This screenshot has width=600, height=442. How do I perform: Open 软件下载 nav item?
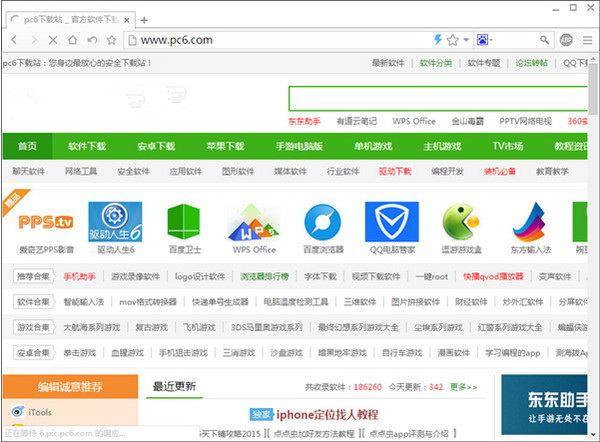point(87,146)
